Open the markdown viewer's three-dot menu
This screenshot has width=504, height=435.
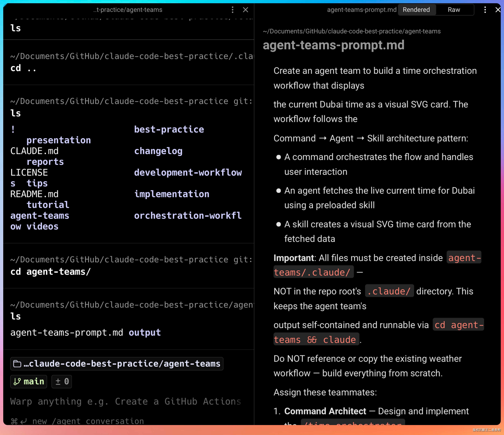tap(485, 10)
